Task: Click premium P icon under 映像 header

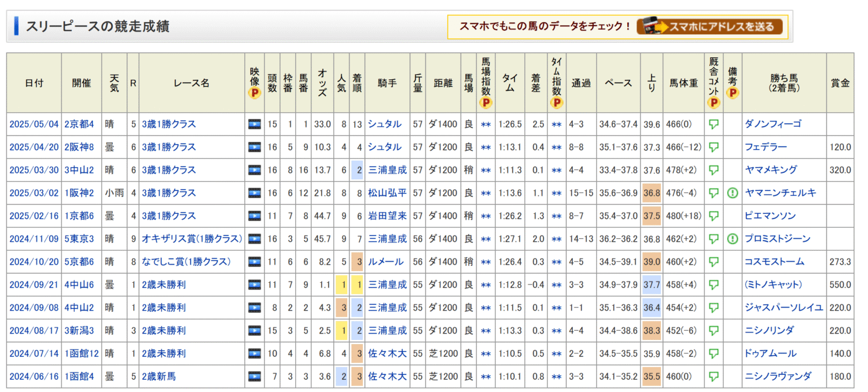Action: point(255,93)
